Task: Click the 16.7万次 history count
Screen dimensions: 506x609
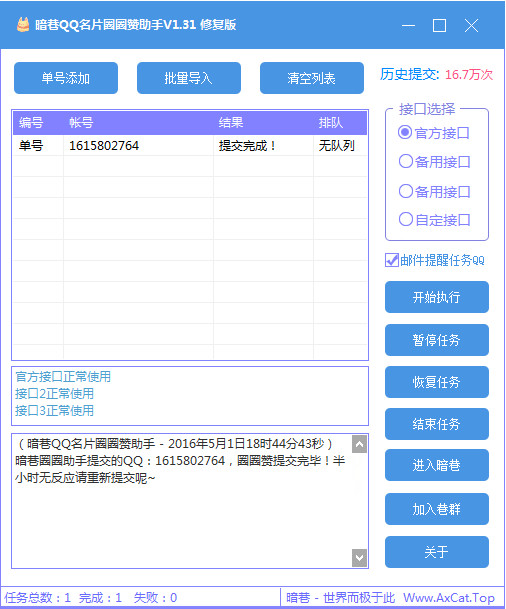Action: coord(469,74)
